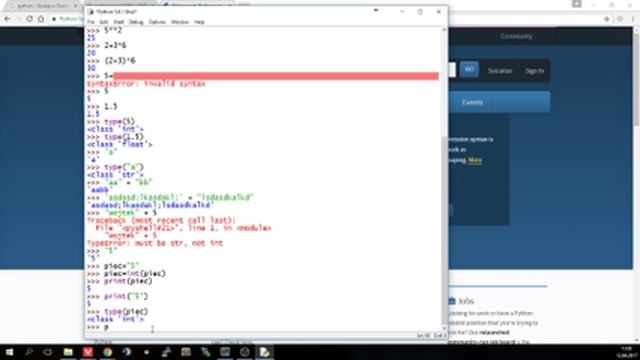Click the "<class 'float'>" output line
640x360 pixels.
point(119,144)
